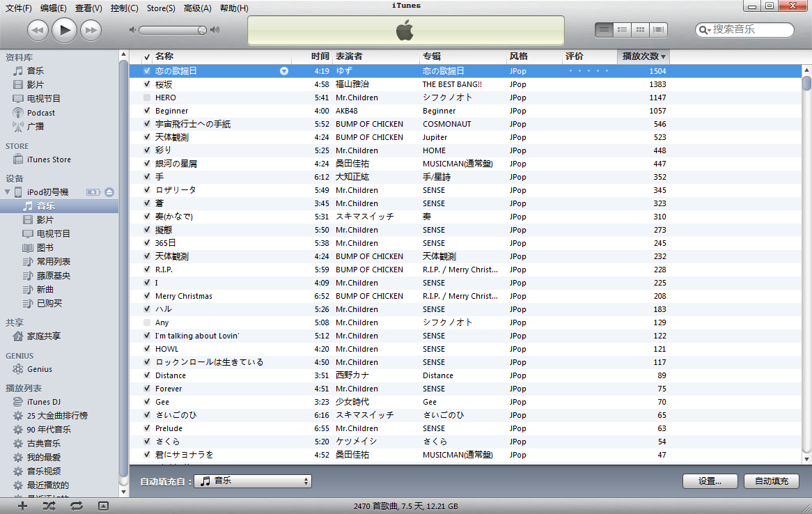This screenshot has width=812, height=514.
Task: Uncheck the Merry Christmas song checkbox
Action: 147,296
